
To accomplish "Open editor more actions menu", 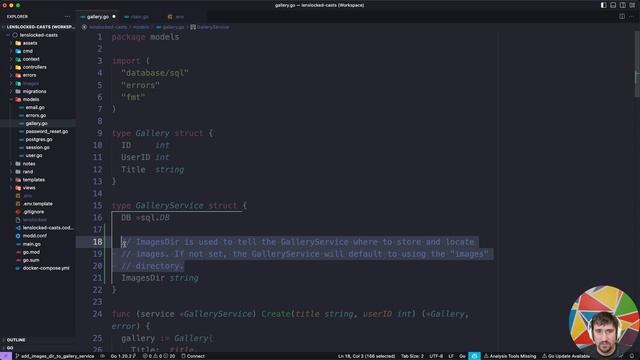I will [x=631, y=17].
